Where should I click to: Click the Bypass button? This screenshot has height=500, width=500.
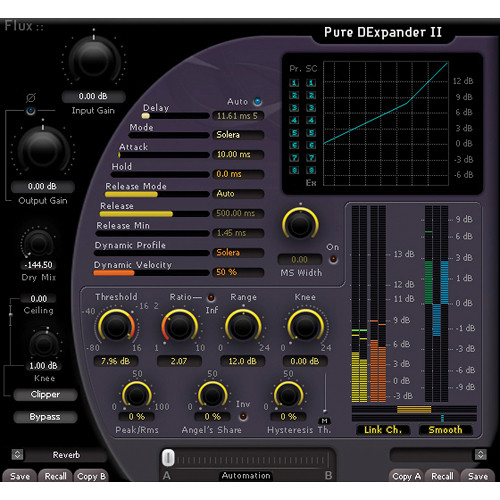point(45,417)
